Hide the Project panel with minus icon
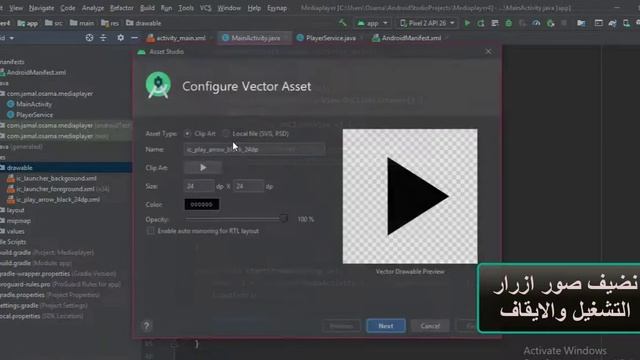Image resolution: width=640 pixels, height=360 pixels. point(134,38)
